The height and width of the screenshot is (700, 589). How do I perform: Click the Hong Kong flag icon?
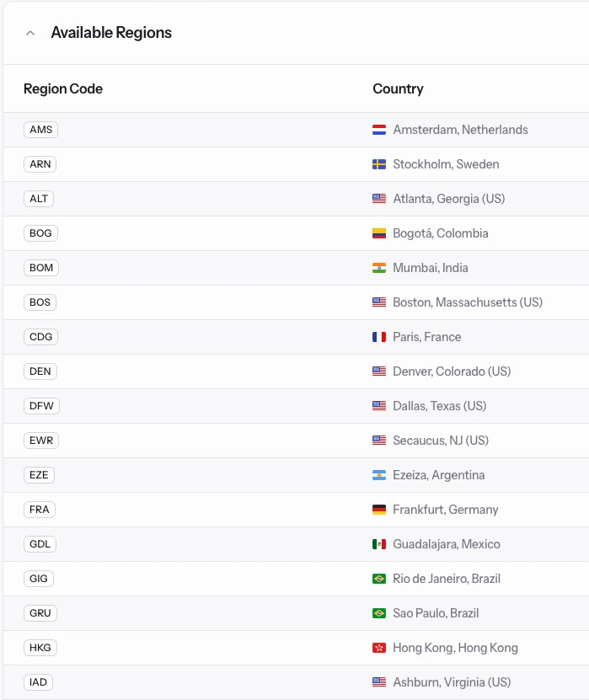coord(379,648)
